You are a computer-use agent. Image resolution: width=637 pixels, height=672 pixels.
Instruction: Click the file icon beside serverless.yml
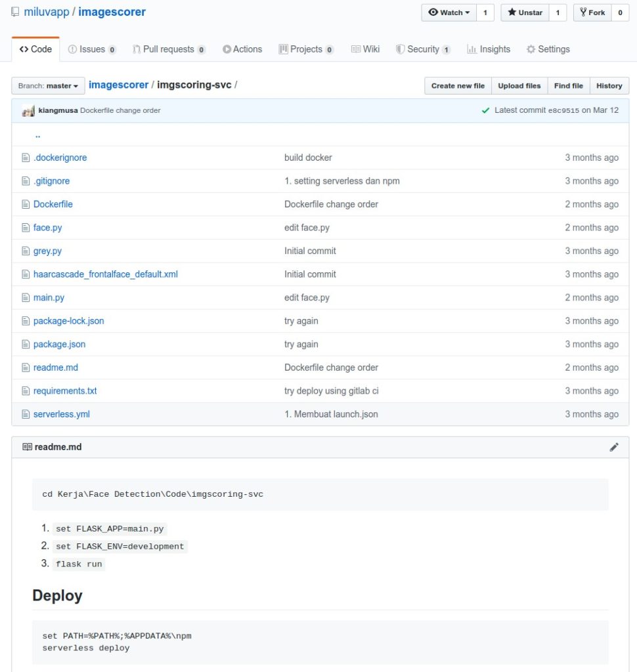coord(26,414)
